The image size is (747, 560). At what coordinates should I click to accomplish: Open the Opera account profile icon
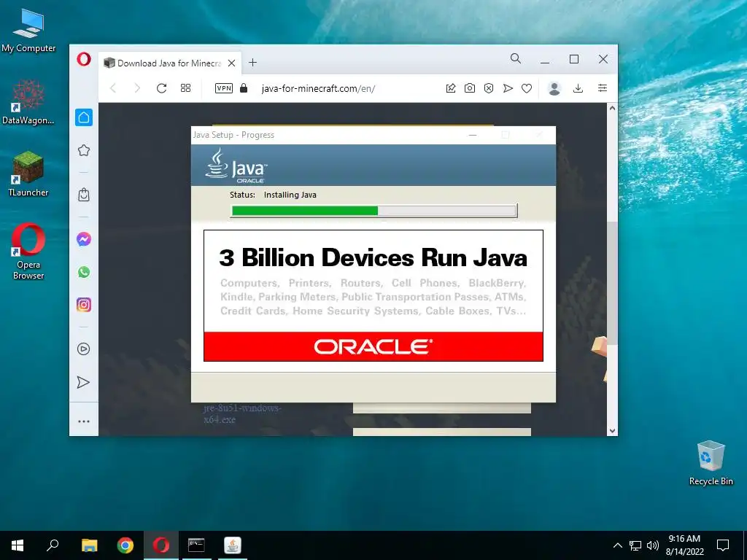coord(554,88)
